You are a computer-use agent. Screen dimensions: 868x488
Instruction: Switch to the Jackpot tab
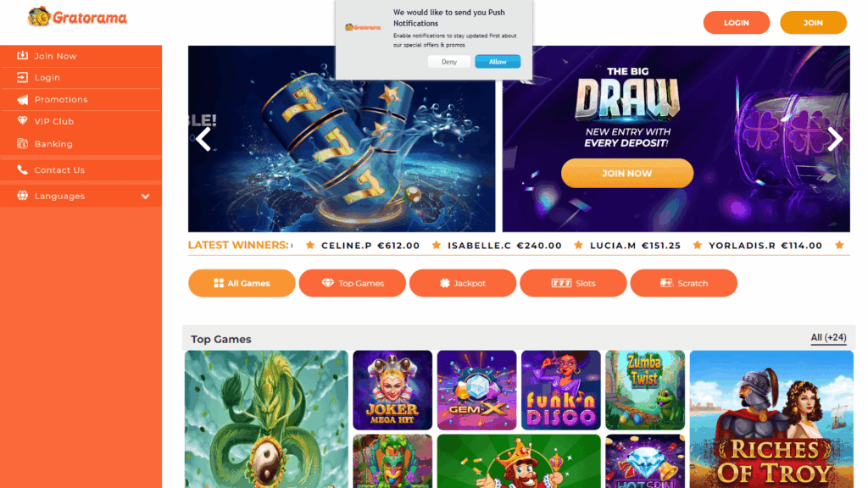pos(463,283)
